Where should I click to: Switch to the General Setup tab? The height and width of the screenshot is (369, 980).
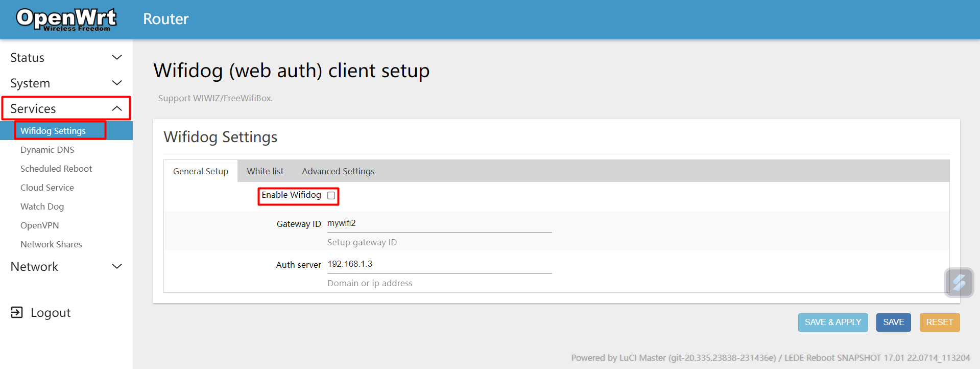click(x=201, y=171)
